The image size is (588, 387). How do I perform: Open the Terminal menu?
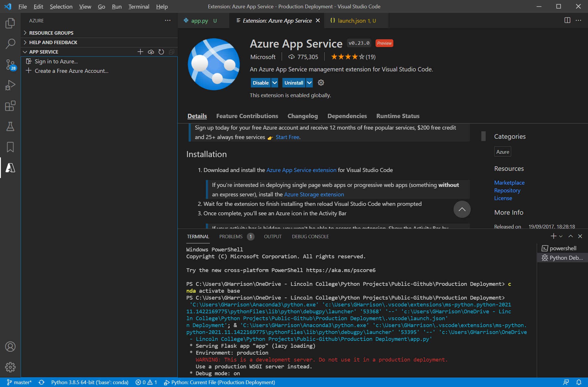(x=138, y=7)
